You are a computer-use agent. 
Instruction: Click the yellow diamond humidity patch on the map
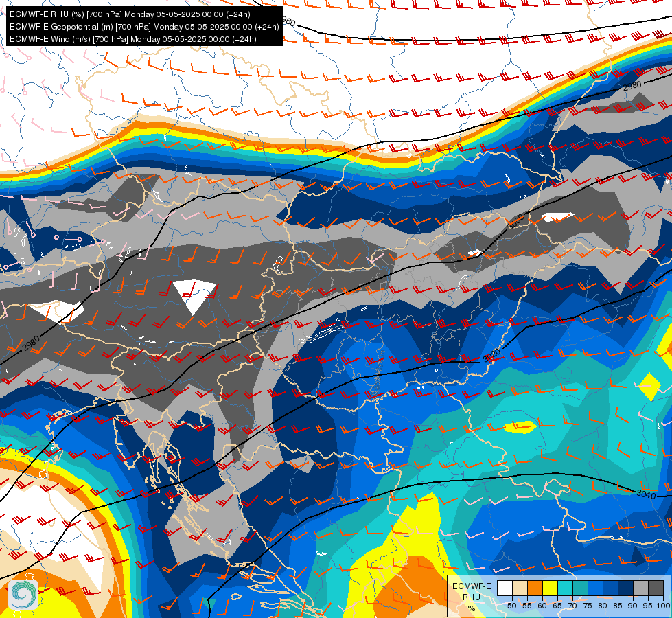pos(650,386)
